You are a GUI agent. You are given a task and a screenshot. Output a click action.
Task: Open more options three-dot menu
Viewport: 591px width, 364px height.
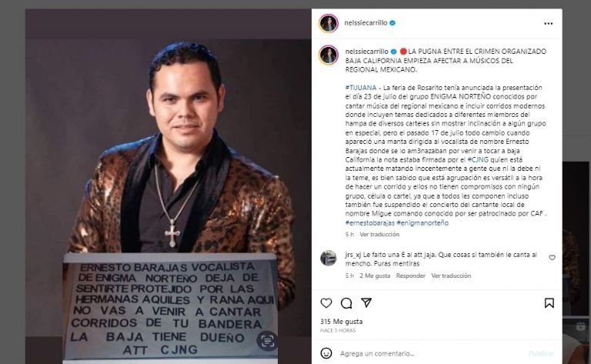(549, 23)
